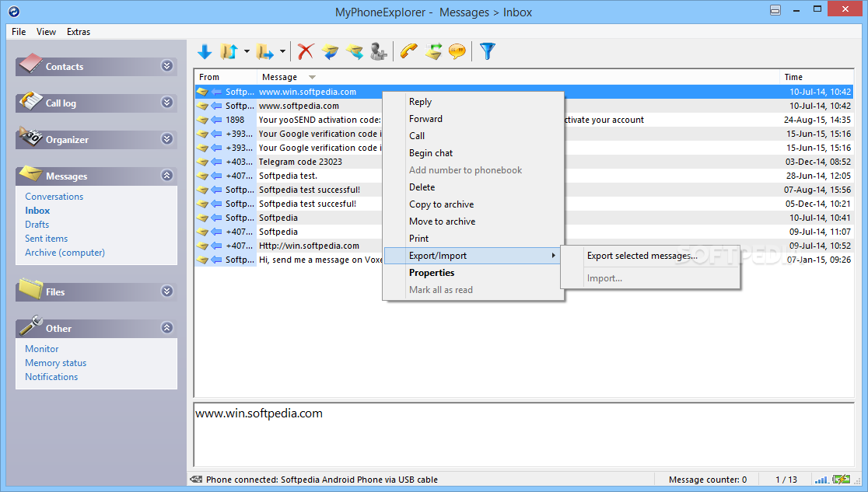This screenshot has width=868, height=492.
Task: Click the Files folder sidebar icon
Action: [30, 288]
